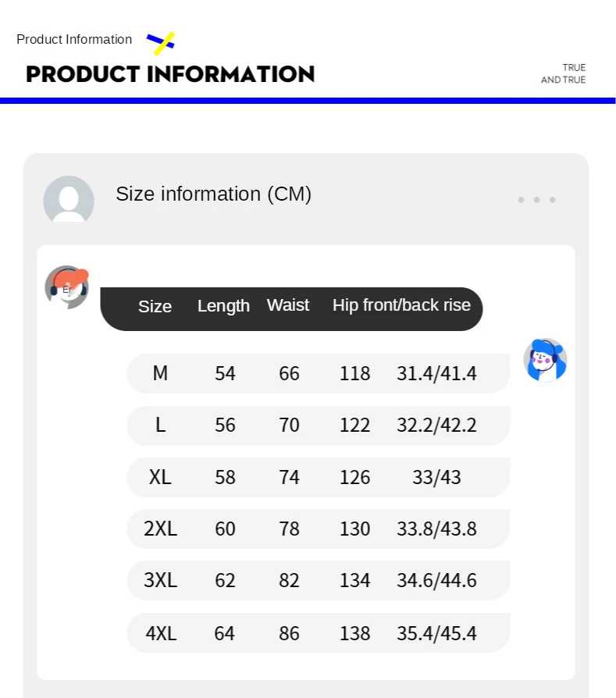616x698 pixels.
Task: Click the blue-yellow cross logo icon
Action: [161, 42]
